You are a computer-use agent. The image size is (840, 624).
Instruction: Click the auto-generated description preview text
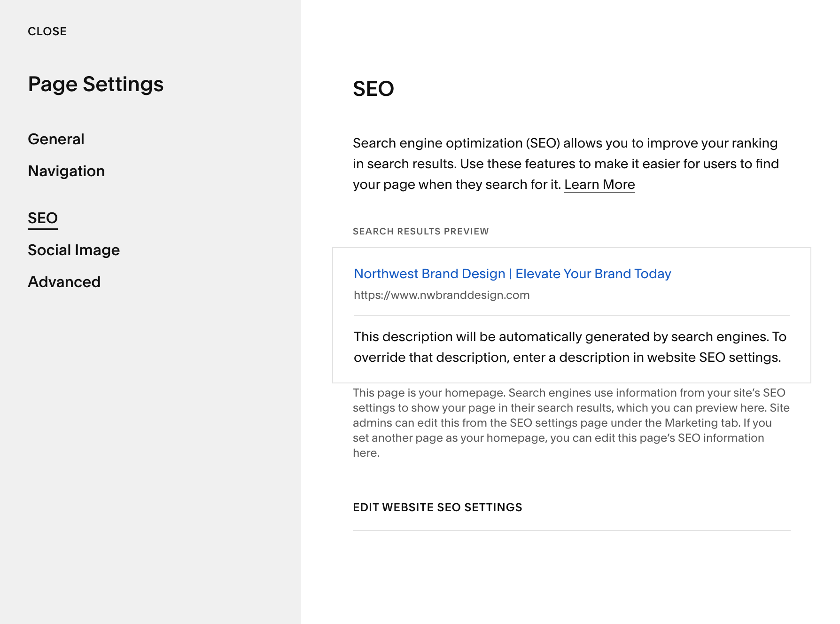[x=569, y=347]
